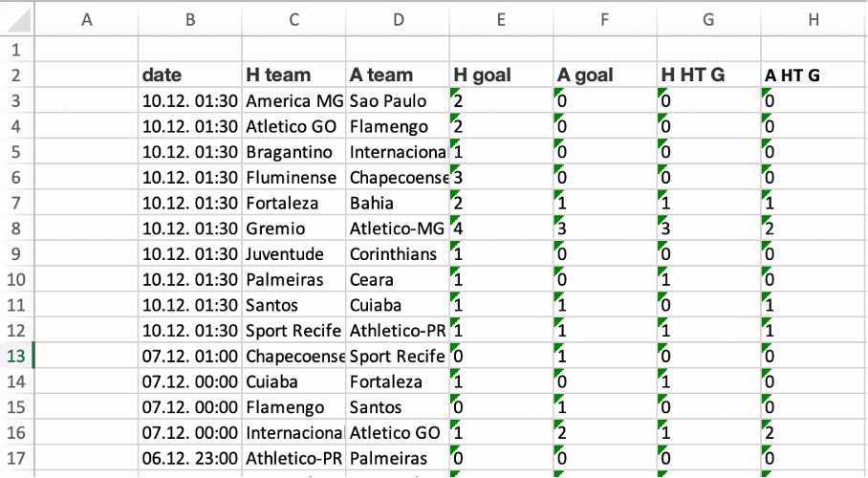Select the column A header
This screenshot has height=478, width=868.
coord(87,18)
